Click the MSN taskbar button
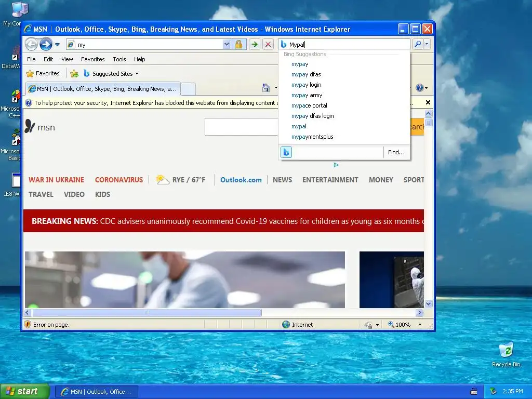The image size is (532, 399). [x=96, y=392]
